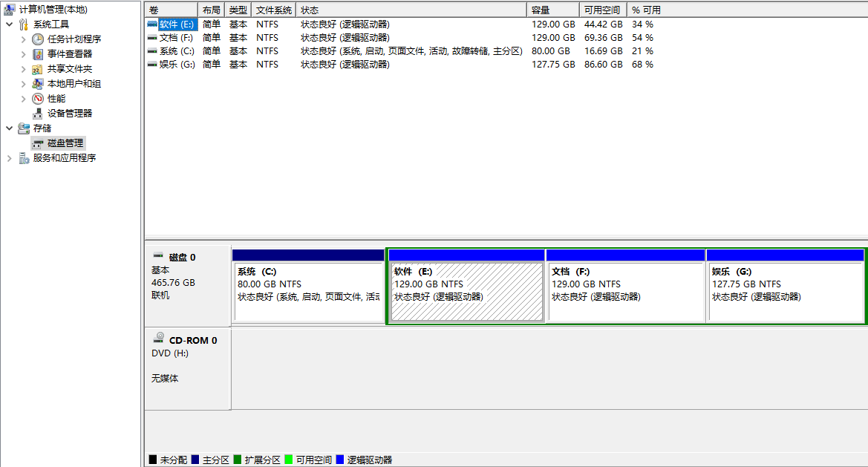868x467 pixels.
Task: Click the Device Manager icon
Action: [x=38, y=114]
